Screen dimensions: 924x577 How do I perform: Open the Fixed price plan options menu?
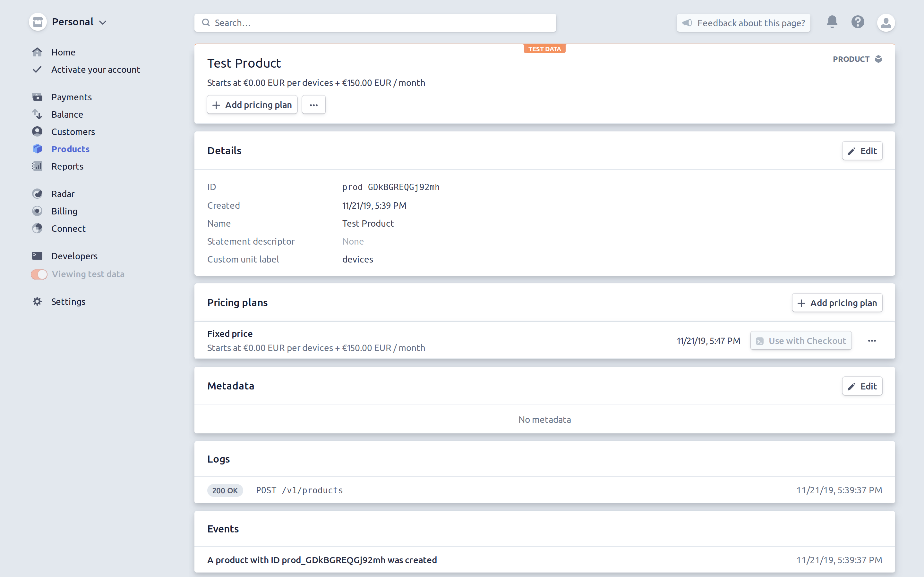(872, 341)
